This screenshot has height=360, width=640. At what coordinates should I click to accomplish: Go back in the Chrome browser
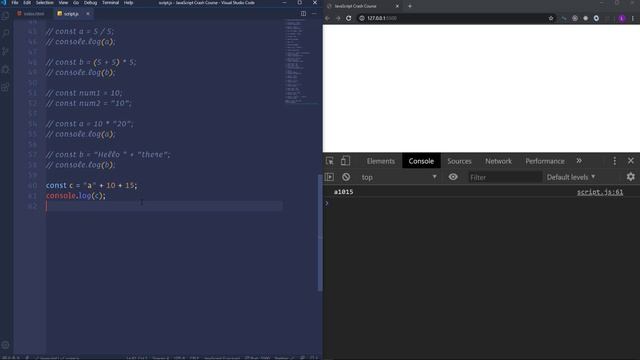pyautogui.click(x=327, y=18)
